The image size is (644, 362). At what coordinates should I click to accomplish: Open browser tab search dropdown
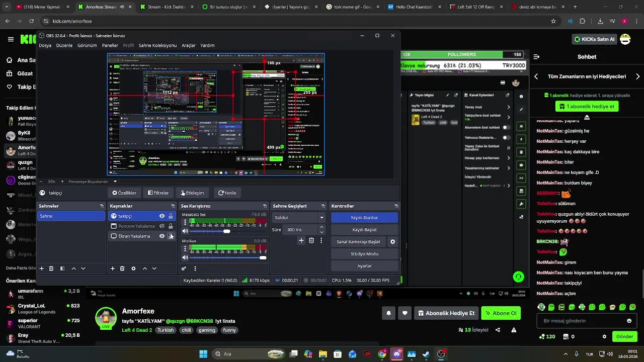click(x=7, y=7)
